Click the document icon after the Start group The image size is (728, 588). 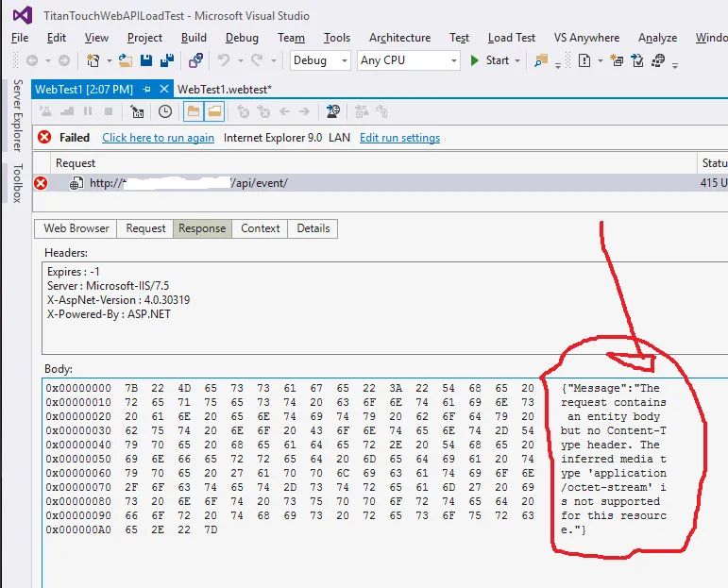pos(584,60)
